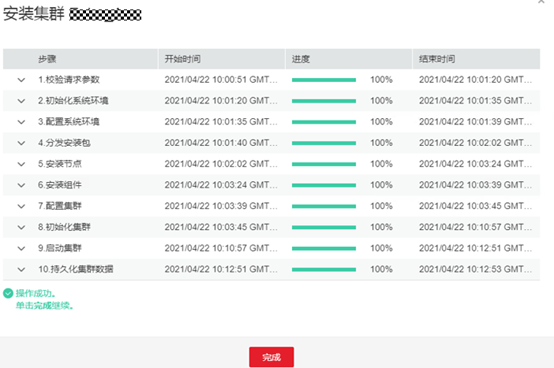Click the green success checkmark icon
The width and height of the screenshot is (554, 368).
(8, 293)
